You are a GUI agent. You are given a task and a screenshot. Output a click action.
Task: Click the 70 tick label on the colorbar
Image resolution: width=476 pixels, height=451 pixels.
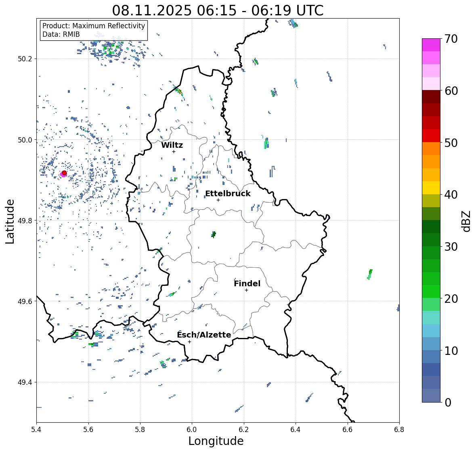click(451, 39)
